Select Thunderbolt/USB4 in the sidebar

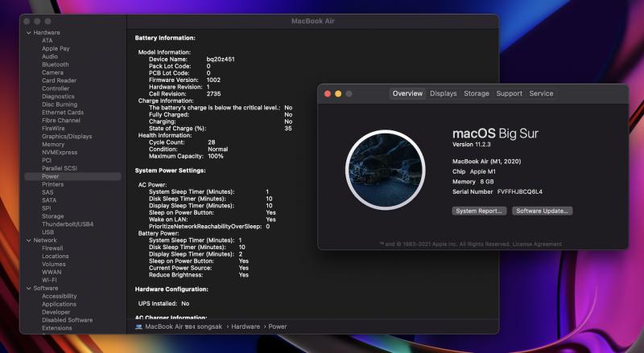pos(68,224)
